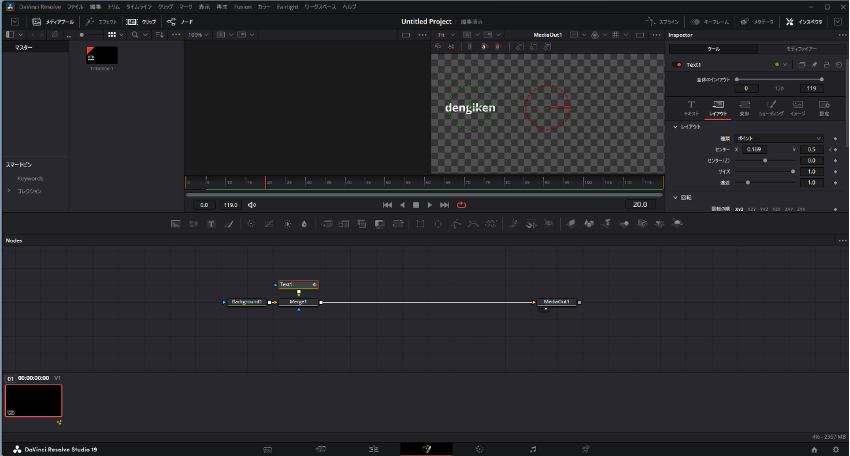Screen dimensions: 850x456
Task: Switch to the モディファイアー tab
Action: coord(800,48)
